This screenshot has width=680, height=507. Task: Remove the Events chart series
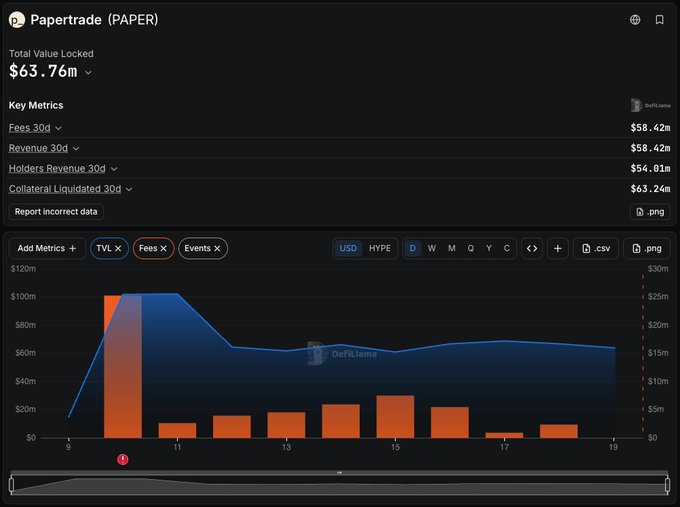pyautogui.click(x=217, y=249)
